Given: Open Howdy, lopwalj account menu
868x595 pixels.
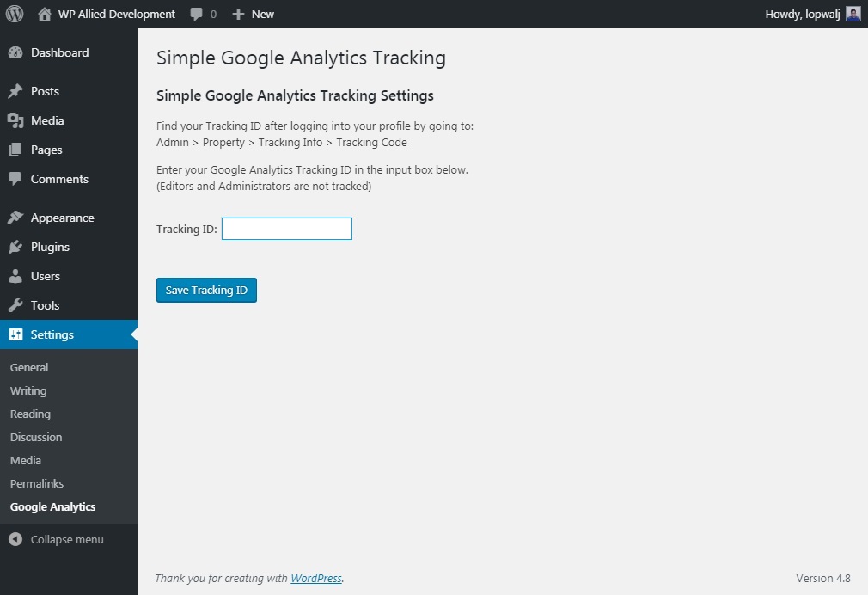Looking at the screenshot, I should tap(803, 15).
